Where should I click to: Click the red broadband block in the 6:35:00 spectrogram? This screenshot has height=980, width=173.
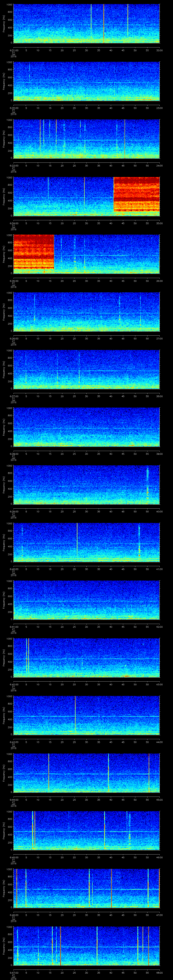(x=34, y=252)
